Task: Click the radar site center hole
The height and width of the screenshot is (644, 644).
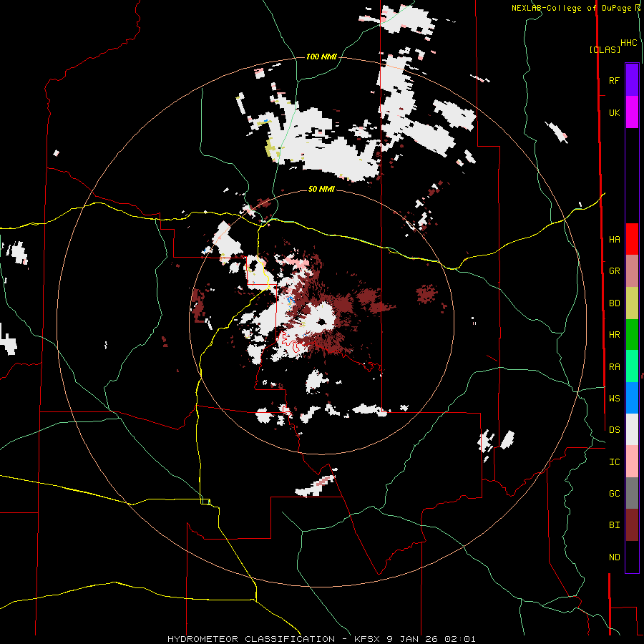Action: coord(321,321)
